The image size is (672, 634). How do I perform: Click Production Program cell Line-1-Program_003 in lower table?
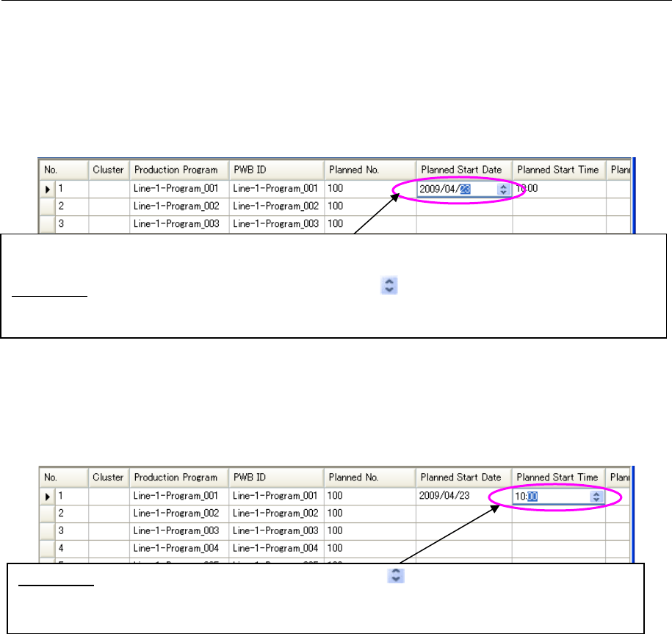[x=179, y=530]
